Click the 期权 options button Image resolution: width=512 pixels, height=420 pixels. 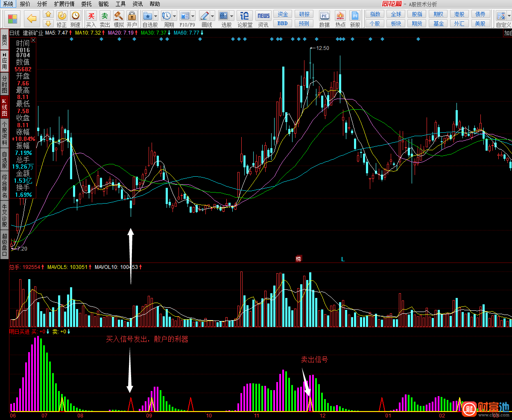(438, 14)
